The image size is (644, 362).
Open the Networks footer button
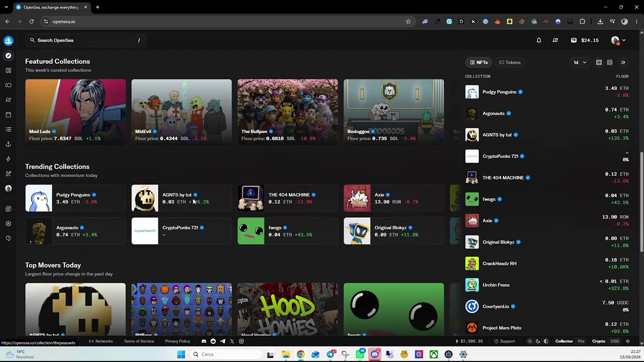pyautogui.click(x=101, y=341)
